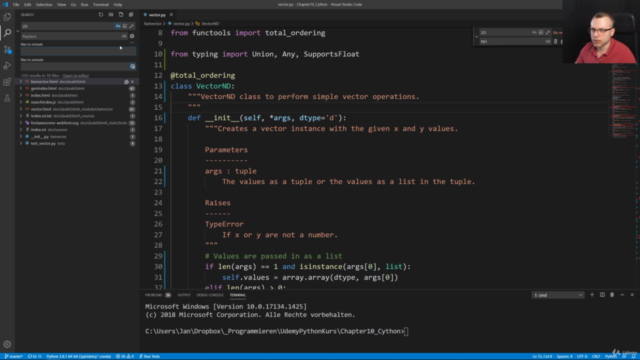Switch to the Output panel tab
640x360 pixels.
coord(184,295)
